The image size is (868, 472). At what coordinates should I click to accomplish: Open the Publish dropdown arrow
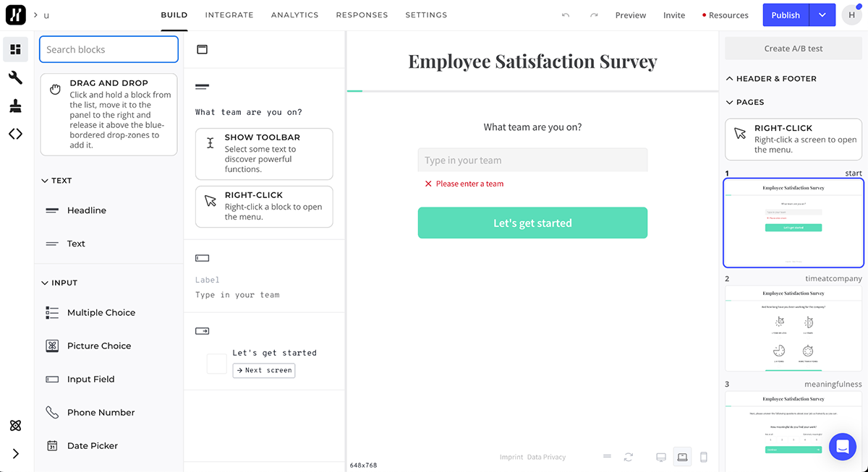(x=822, y=15)
